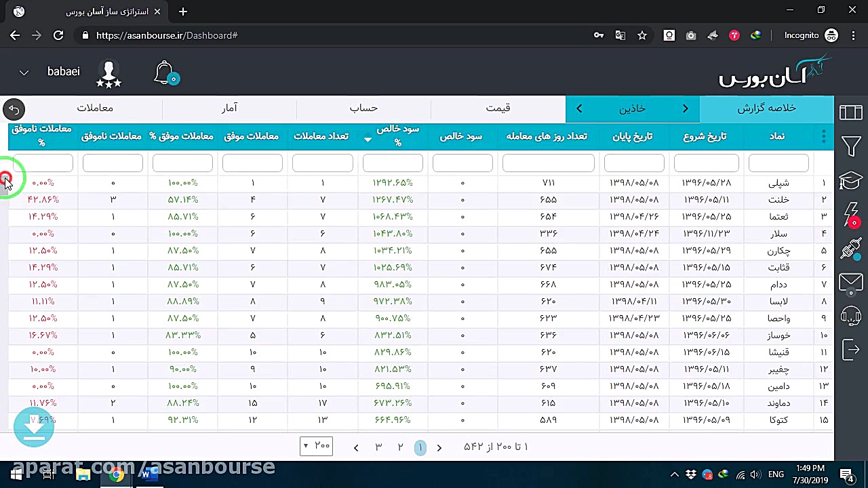Viewport: 868px width, 488px height.
Task: Open File Explorer from the taskbar
Action: click(83, 474)
